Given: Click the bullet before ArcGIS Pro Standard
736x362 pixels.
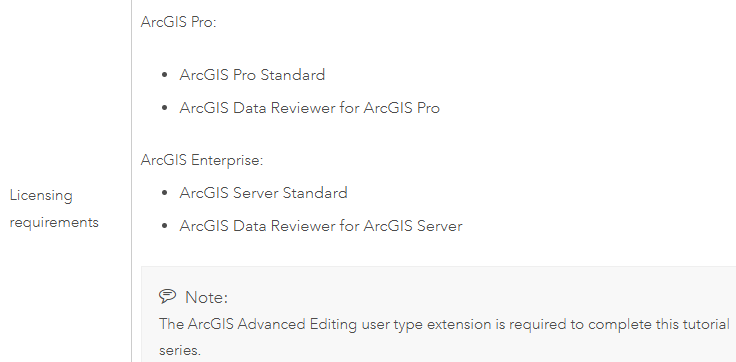Looking at the screenshot, I should pos(164,75).
